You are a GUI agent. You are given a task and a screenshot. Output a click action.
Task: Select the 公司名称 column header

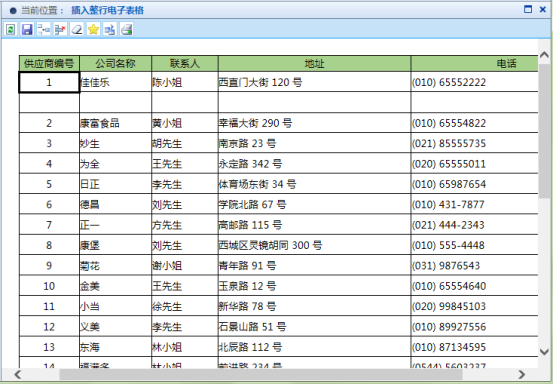[x=116, y=64]
